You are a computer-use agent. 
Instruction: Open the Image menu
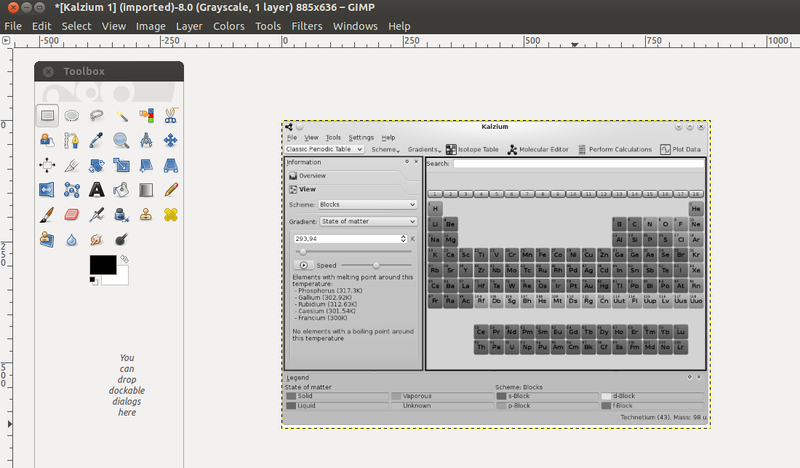tap(151, 26)
